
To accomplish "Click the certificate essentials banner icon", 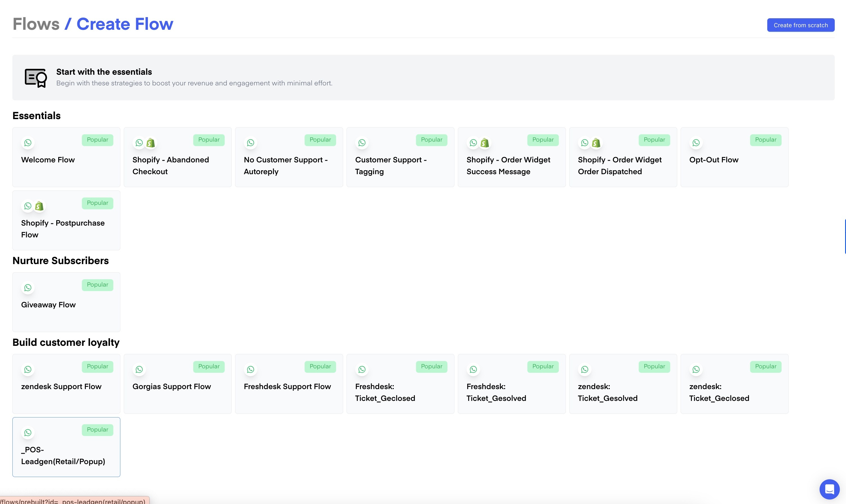I will [x=36, y=78].
